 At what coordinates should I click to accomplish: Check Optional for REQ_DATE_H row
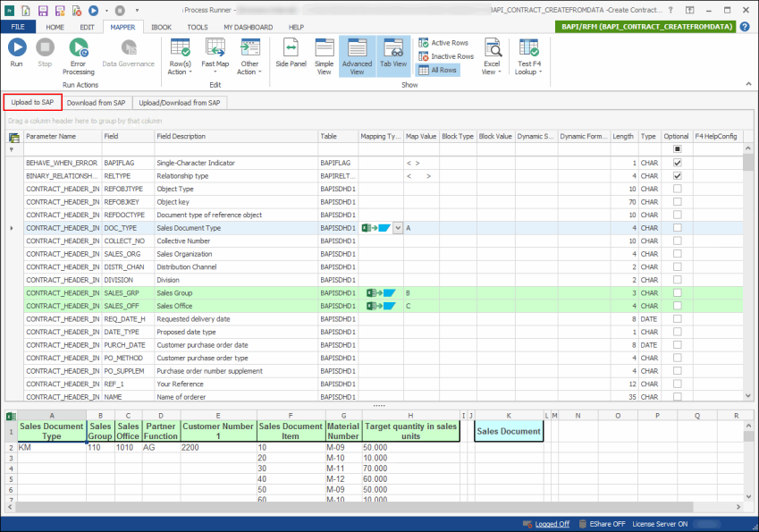click(677, 318)
